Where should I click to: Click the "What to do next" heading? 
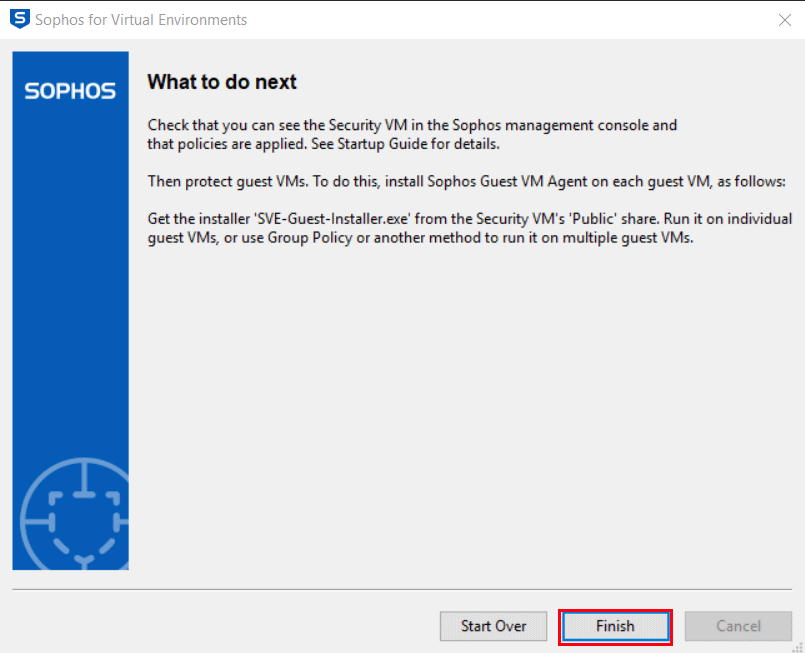[222, 82]
